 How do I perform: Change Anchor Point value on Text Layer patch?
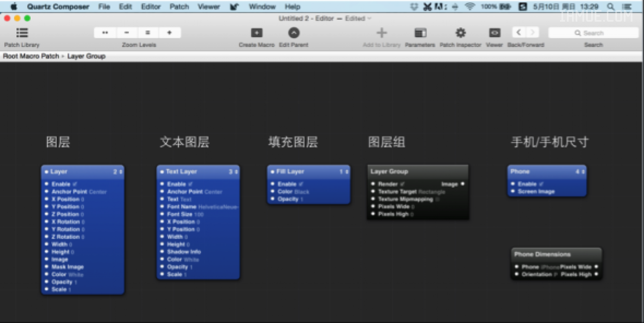click(x=213, y=192)
